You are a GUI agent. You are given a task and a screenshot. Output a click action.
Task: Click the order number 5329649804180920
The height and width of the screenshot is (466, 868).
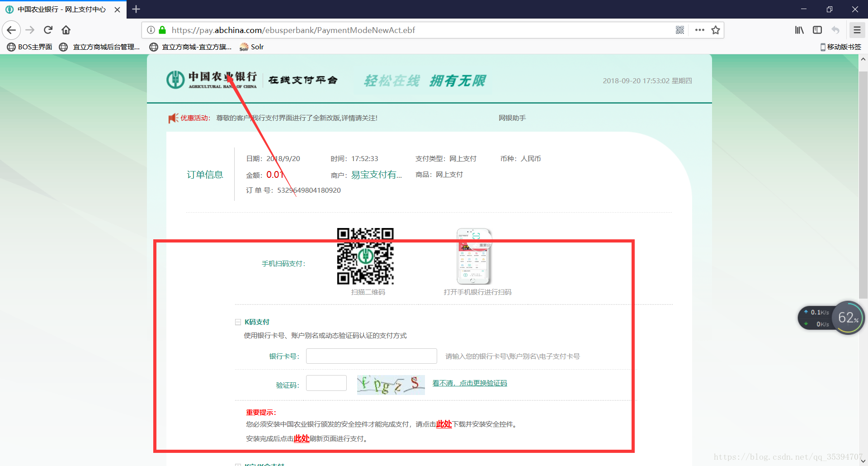(309, 190)
